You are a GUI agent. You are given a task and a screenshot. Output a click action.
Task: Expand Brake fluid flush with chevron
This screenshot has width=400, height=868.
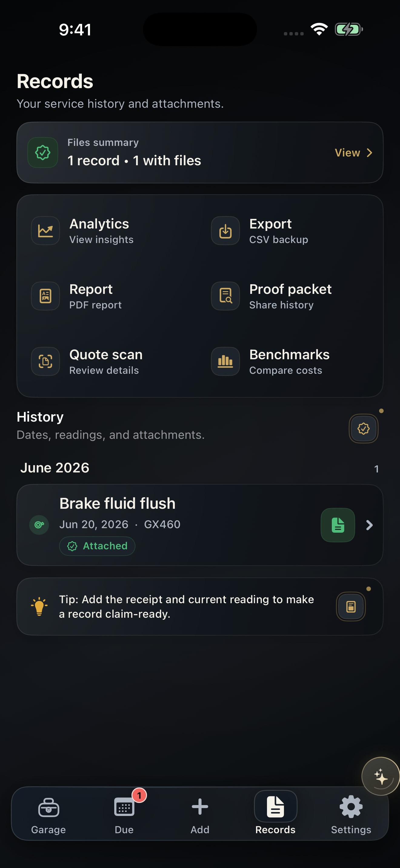pyautogui.click(x=369, y=525)
